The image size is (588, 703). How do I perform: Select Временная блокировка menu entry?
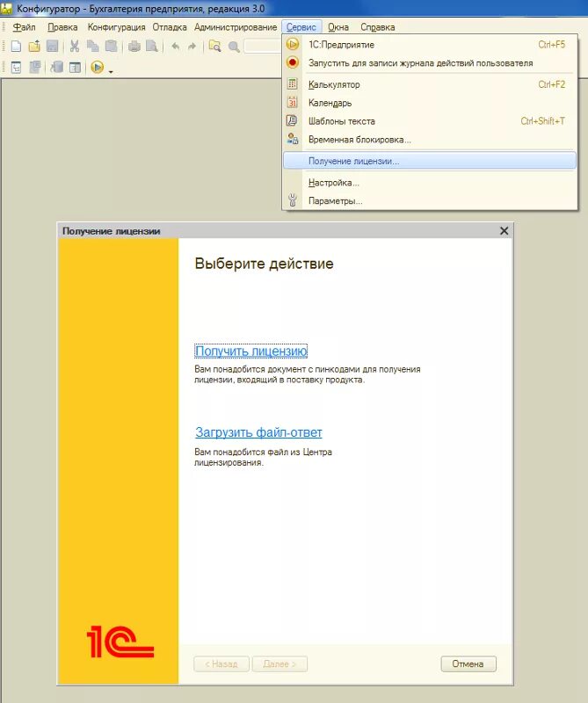tap(430, 140)
